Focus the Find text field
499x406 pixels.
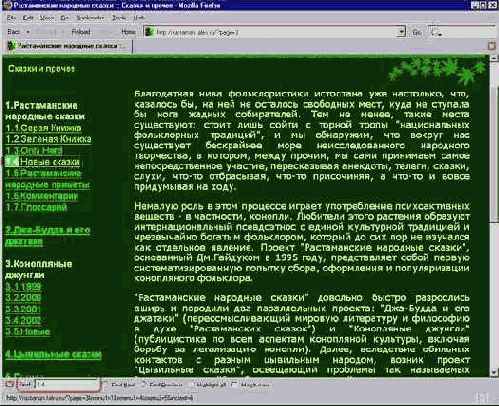(x=68, y=384)
